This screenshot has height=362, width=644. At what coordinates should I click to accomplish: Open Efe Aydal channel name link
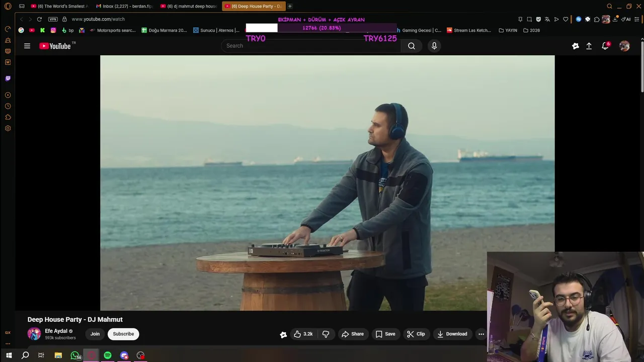click(x=56, y=331)
